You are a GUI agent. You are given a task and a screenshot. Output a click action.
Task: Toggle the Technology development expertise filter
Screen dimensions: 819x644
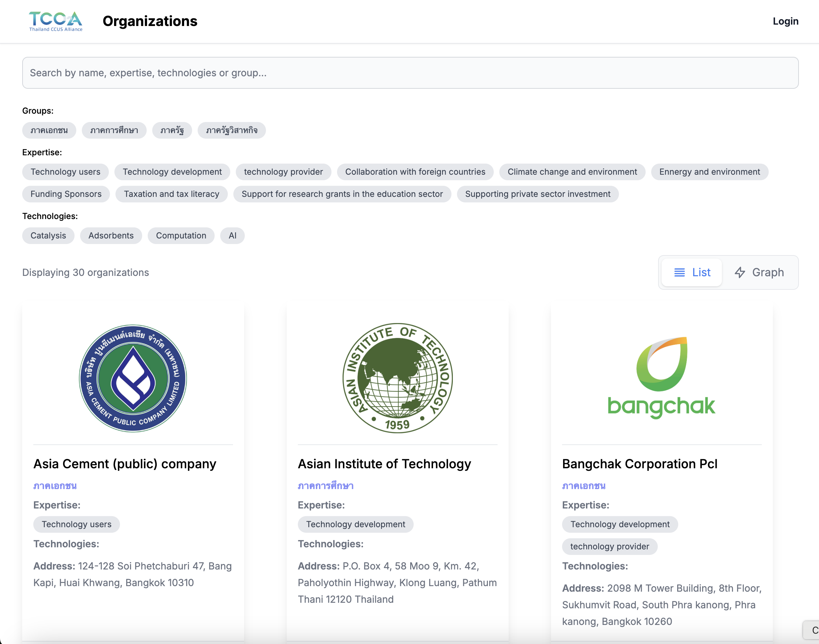(x=172, y=172)
